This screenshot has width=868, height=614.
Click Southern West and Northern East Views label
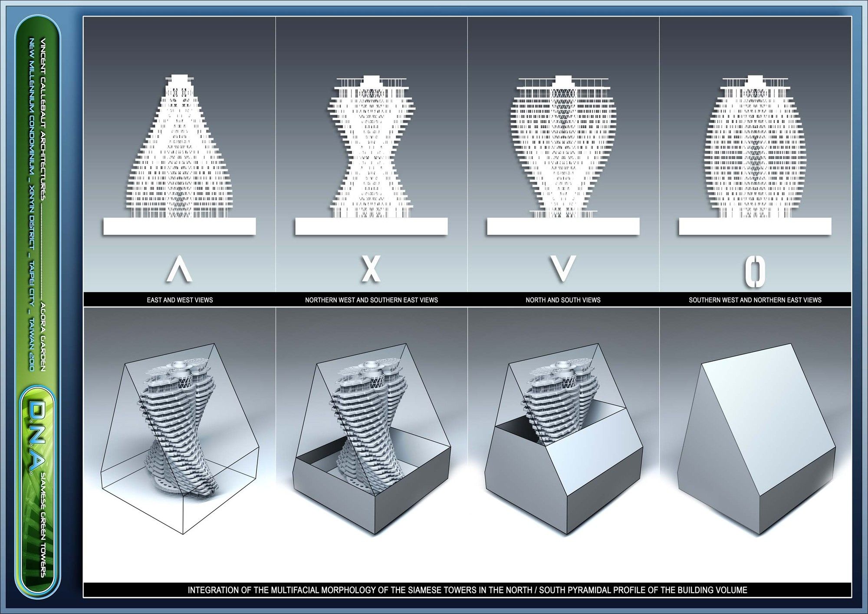point(755,300)
